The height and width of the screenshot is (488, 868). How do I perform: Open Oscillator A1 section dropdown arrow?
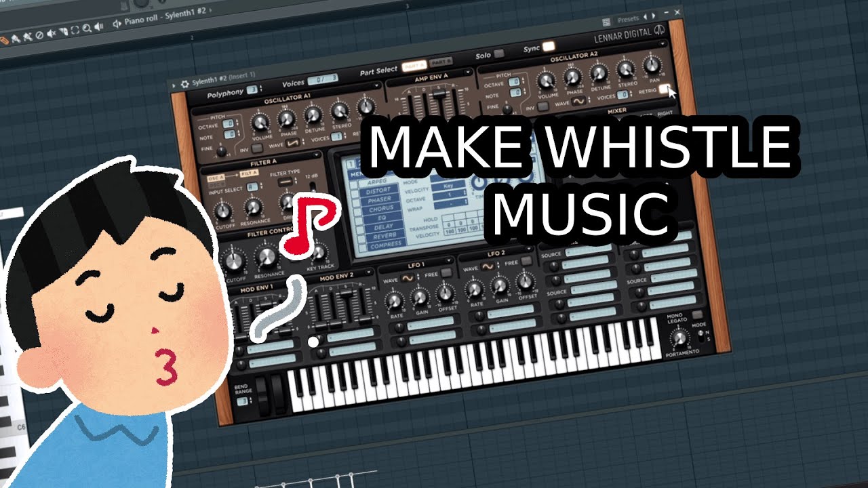point(376,86)
